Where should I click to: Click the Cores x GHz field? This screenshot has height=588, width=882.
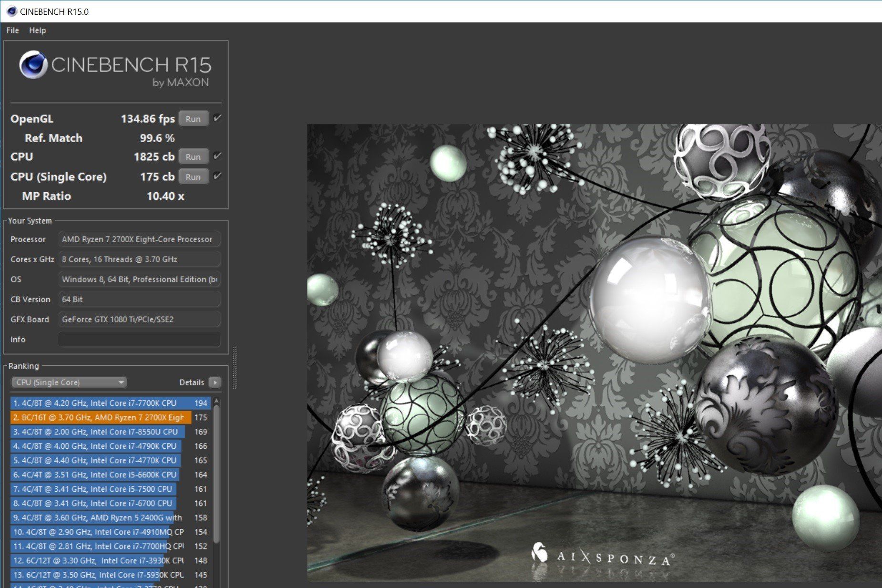139,259
